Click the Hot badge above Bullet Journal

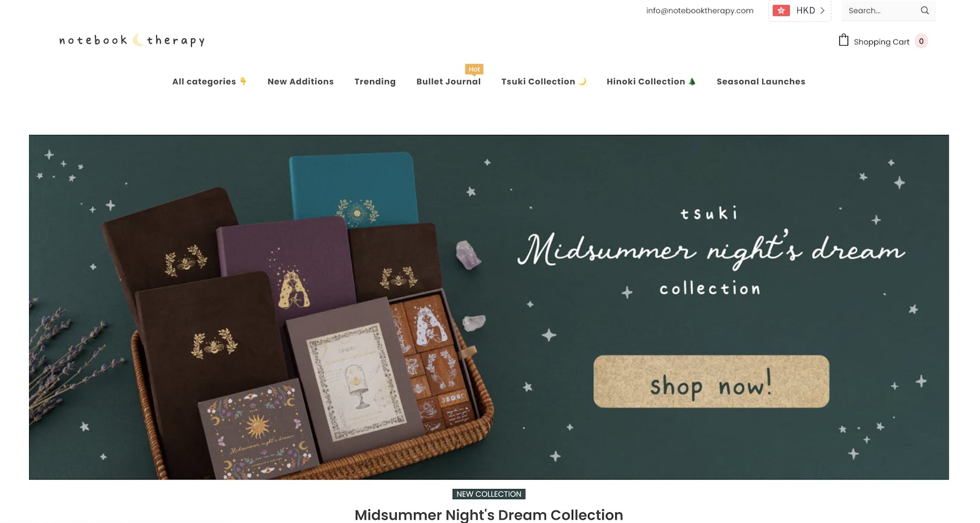click(474, 70)
